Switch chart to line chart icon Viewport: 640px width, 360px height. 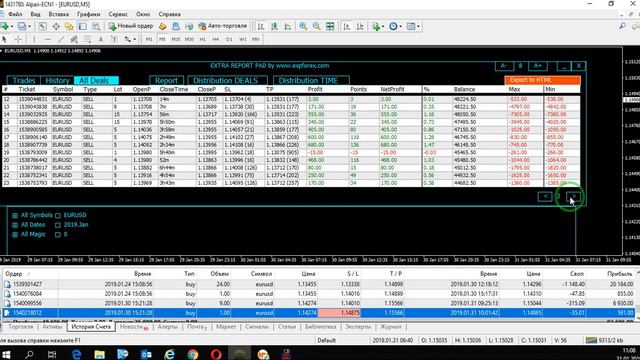click(x=288, y=26)
